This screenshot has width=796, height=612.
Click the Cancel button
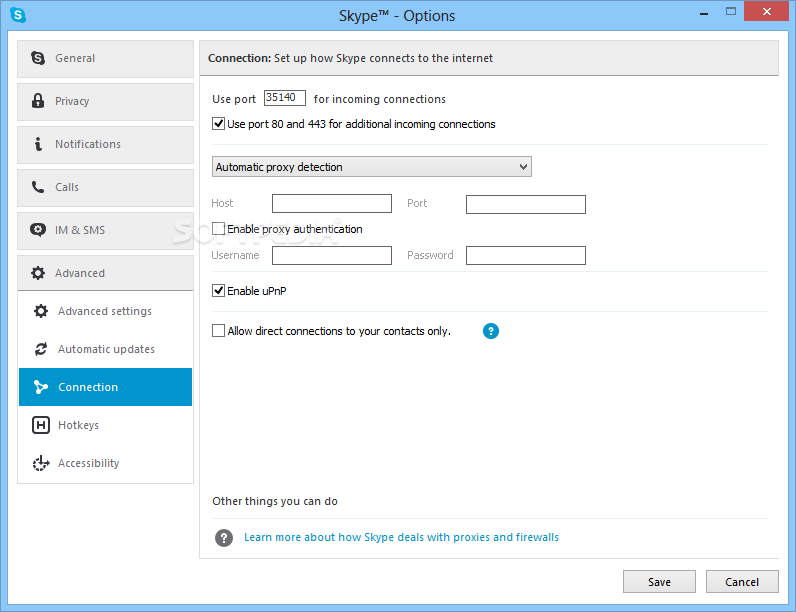coord(742,582)
